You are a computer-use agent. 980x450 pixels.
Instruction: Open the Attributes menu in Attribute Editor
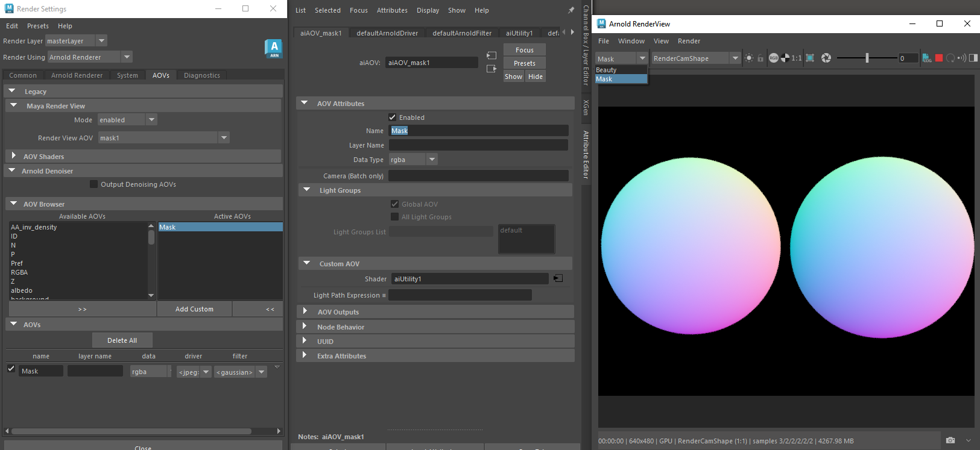click(392, 10)
